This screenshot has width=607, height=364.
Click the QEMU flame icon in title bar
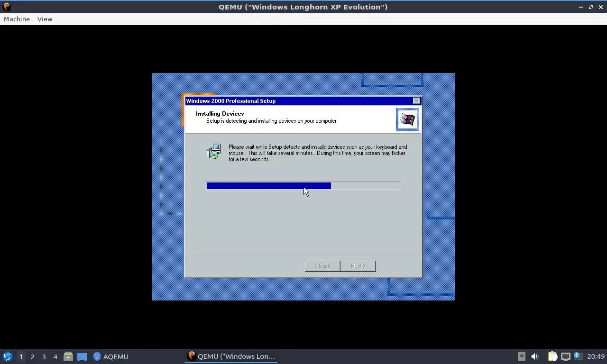[x=7, y=7]
